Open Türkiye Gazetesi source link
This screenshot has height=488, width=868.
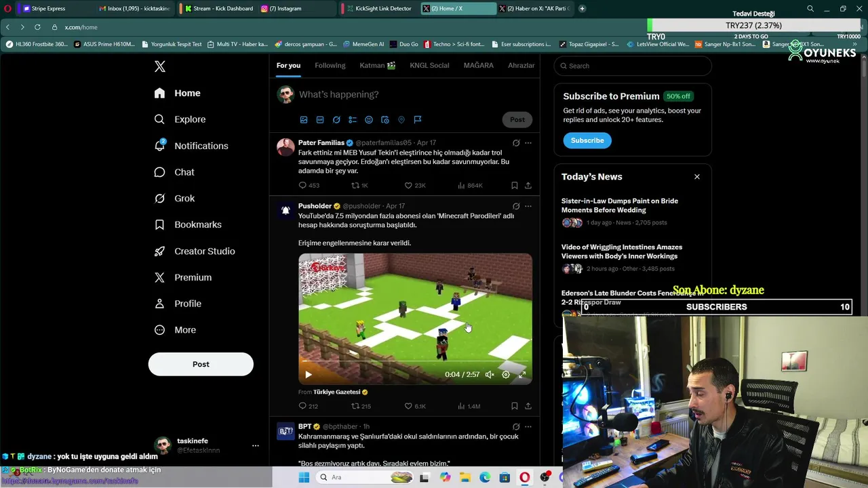point(337,392)
